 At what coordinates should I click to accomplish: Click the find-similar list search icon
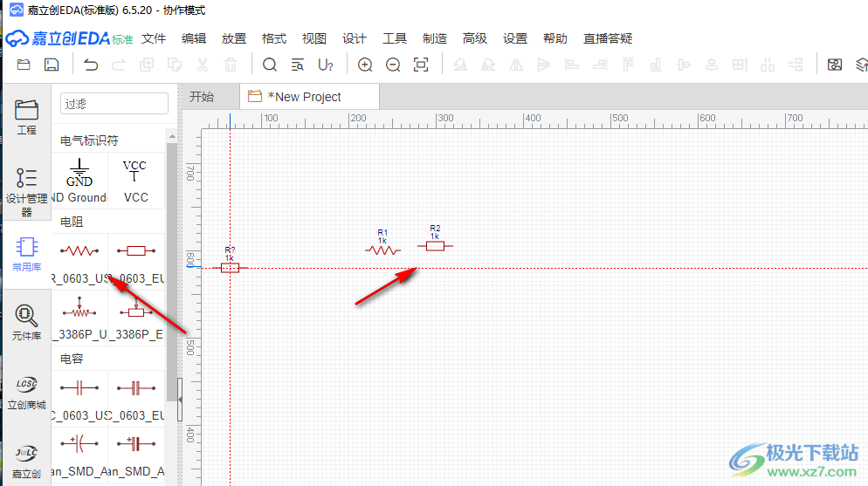[297, 65]
